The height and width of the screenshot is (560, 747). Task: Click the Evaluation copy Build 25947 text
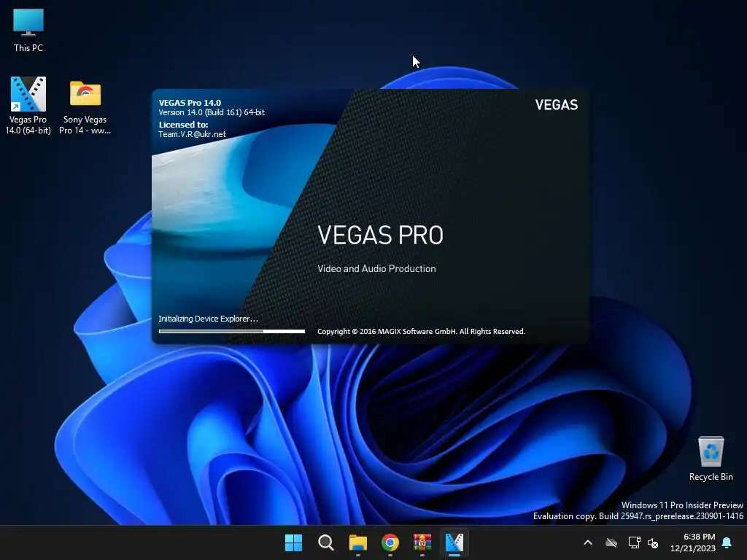(x=638, y=516)
